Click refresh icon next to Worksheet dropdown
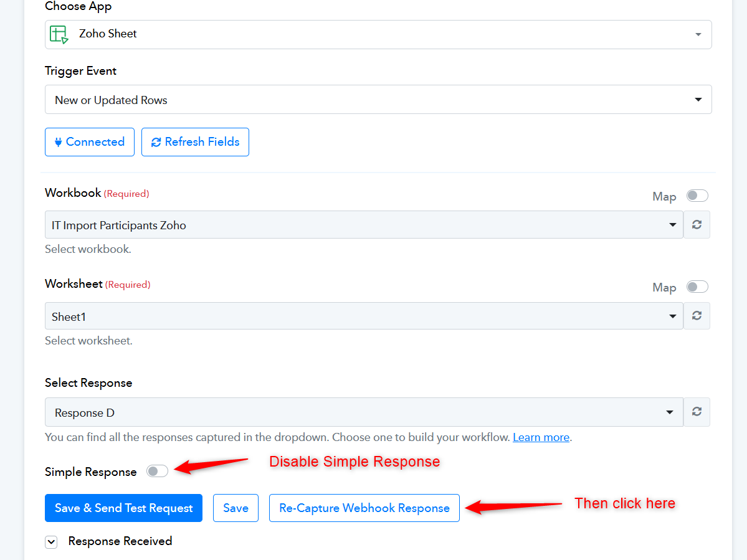The image size is (747, 560). (697, 316)
